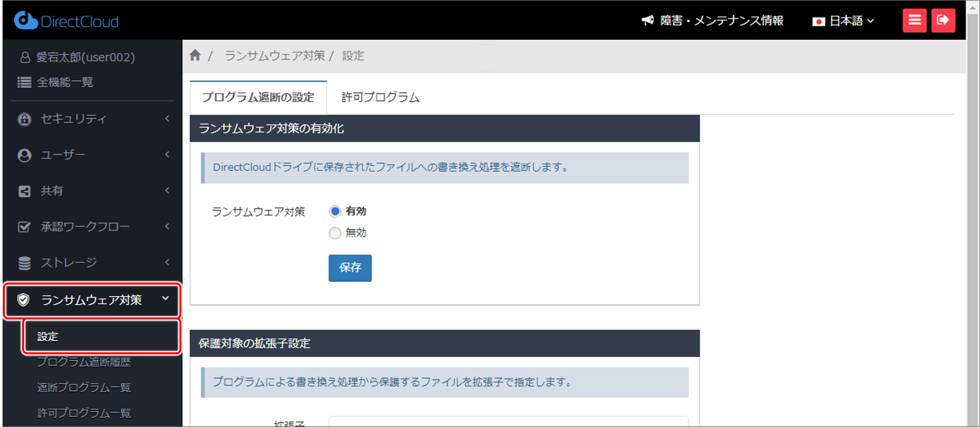Click the ランサムウェア対策の有効化 section header
Image resolution: width=980 pixels, height=427 pixels.
tap(444, 128)
